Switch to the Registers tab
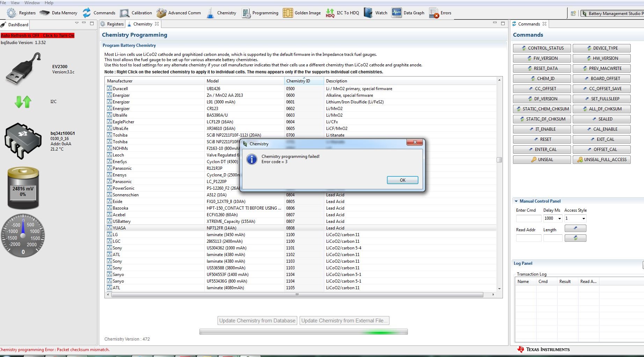Image resolution: width=644 pixels, height=357 pixels. pos(112,24)
